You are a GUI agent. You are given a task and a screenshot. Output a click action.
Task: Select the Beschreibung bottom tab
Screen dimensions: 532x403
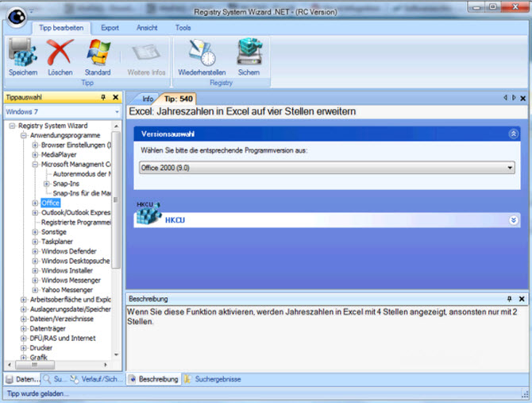[154, 379]
